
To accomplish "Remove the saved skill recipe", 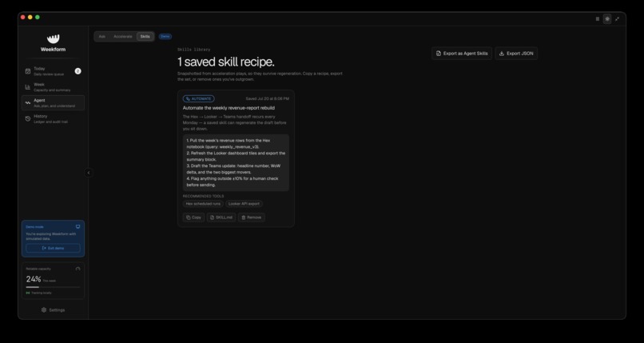I will 252,217.
